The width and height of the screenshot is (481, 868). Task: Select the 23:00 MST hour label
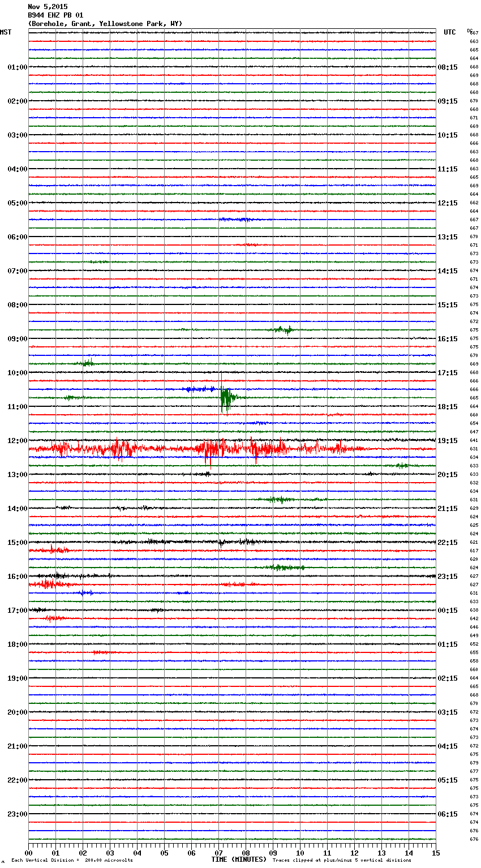[17, 814]
